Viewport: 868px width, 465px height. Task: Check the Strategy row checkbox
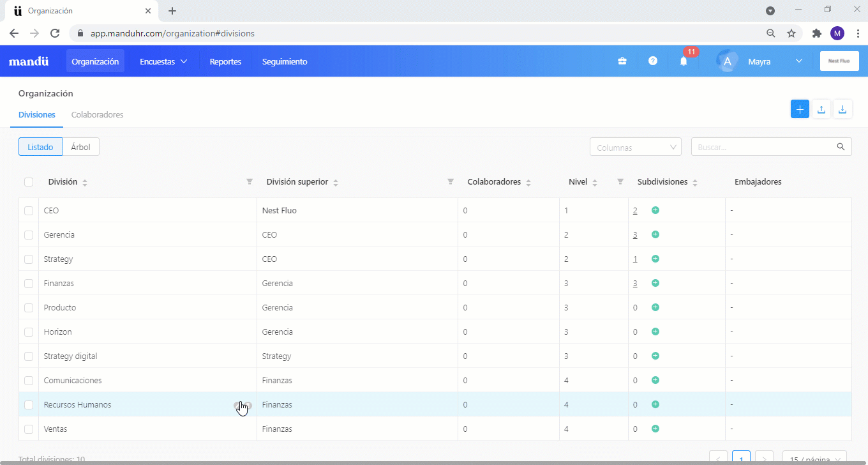[x=29, y=259]
